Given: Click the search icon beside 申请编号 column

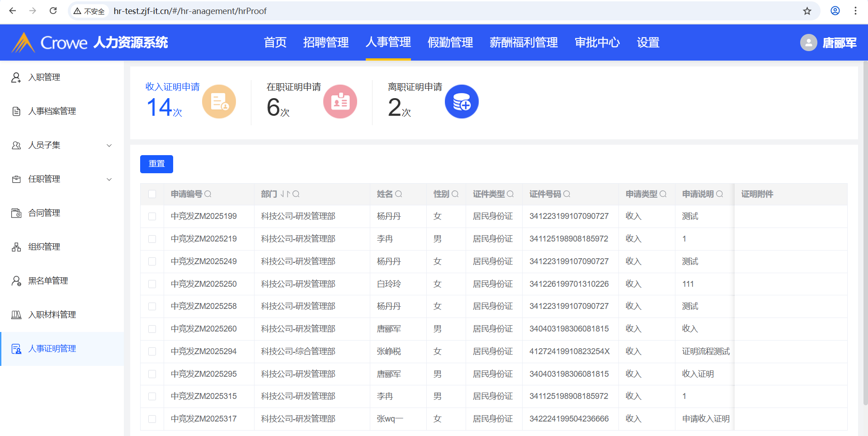Looking at the screenshot, I should pyautogui.click(x=208, y=194).
